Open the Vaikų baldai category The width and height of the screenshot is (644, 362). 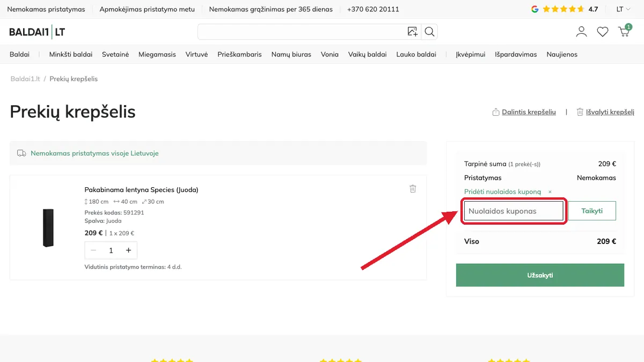tap(368, 54)
